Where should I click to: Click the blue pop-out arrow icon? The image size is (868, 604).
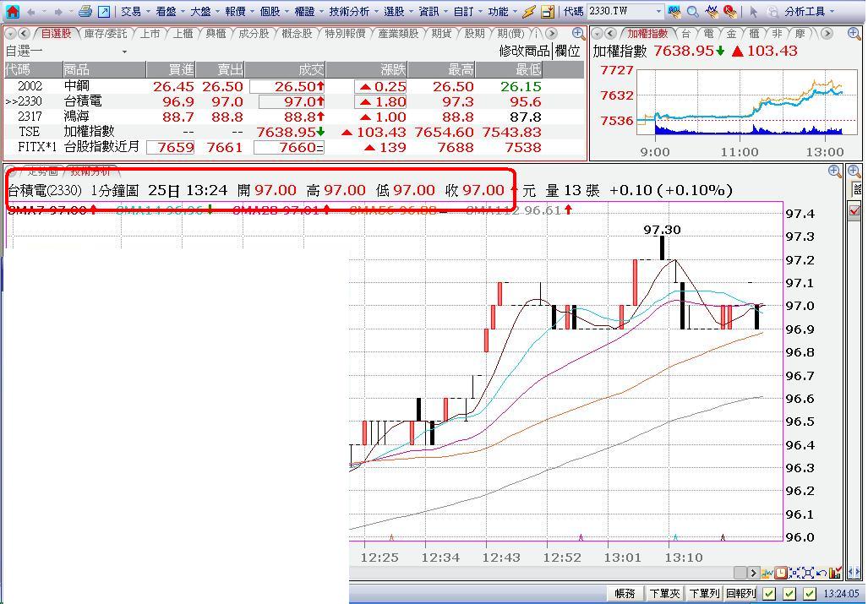coord(103,11)
